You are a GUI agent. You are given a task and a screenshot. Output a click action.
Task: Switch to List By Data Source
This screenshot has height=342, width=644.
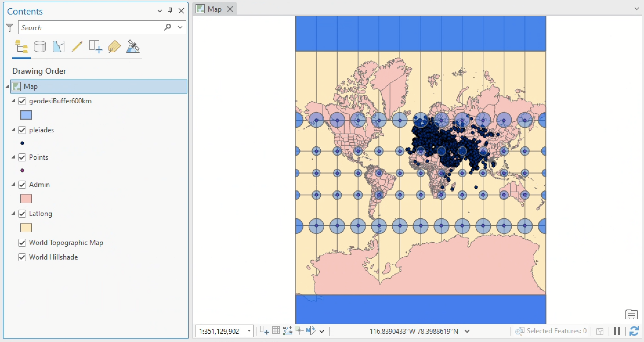[x=40, y=46]
